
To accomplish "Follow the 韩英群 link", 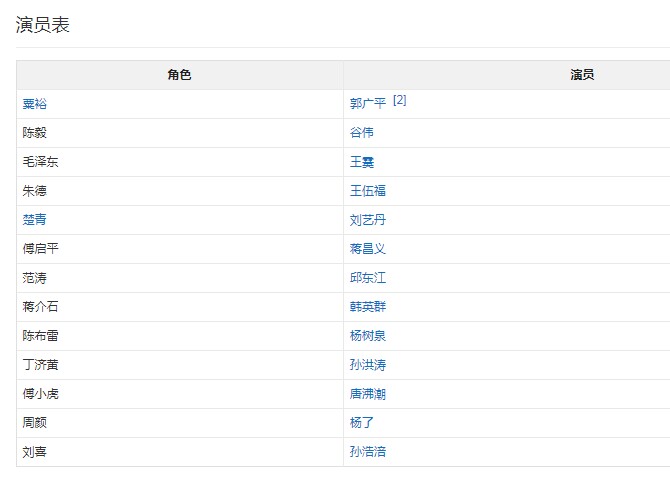I will (x=367, y=306).
